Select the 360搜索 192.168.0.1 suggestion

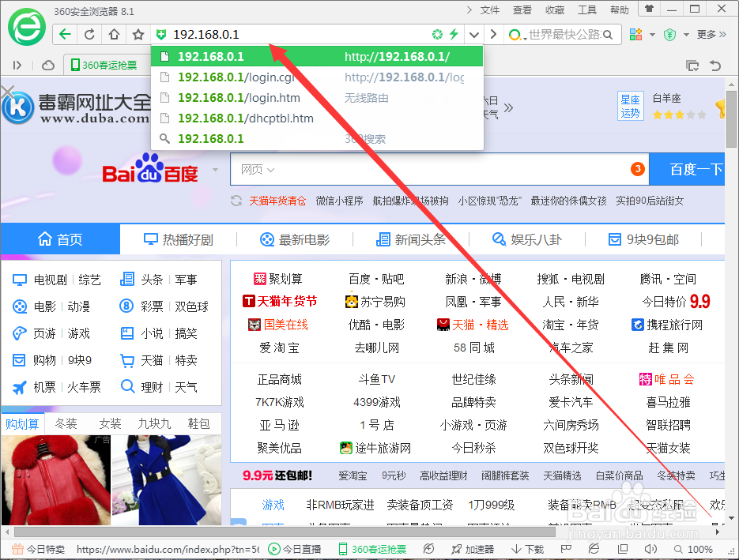317,139
